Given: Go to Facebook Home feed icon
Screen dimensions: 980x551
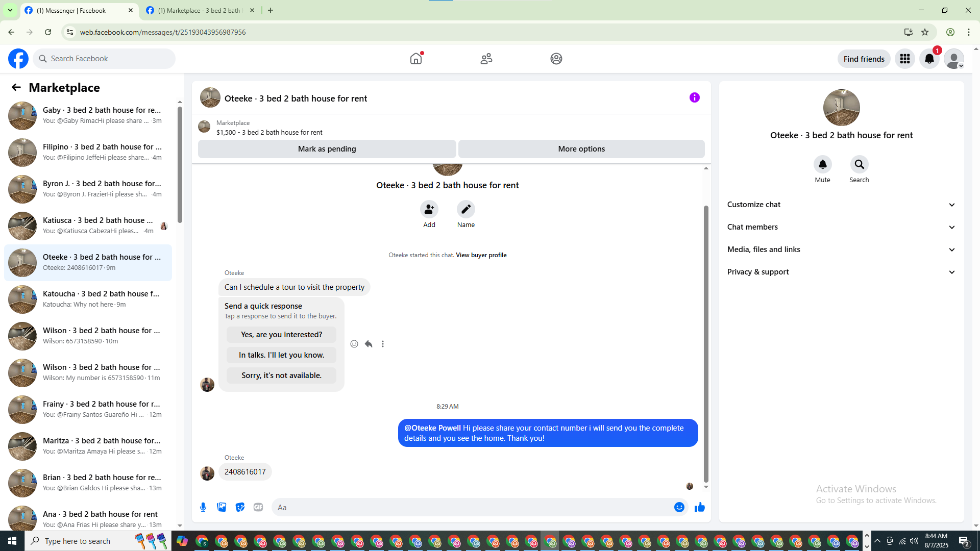Looking at the screenshot, I should tap(416, 59).
